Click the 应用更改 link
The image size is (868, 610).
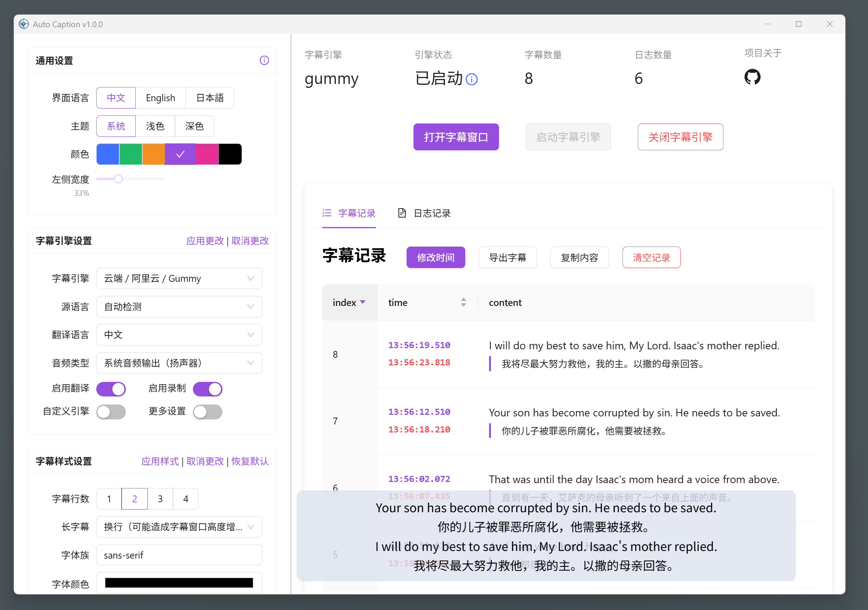[x=205, y=241]
